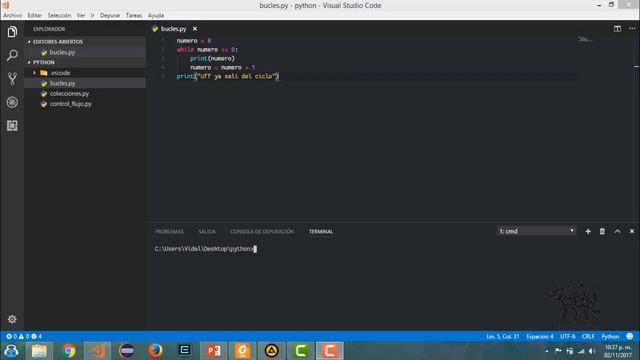Change language mode via Python
Image resolution: width=640 pixels, height=360 pixels.
[610, 336]
